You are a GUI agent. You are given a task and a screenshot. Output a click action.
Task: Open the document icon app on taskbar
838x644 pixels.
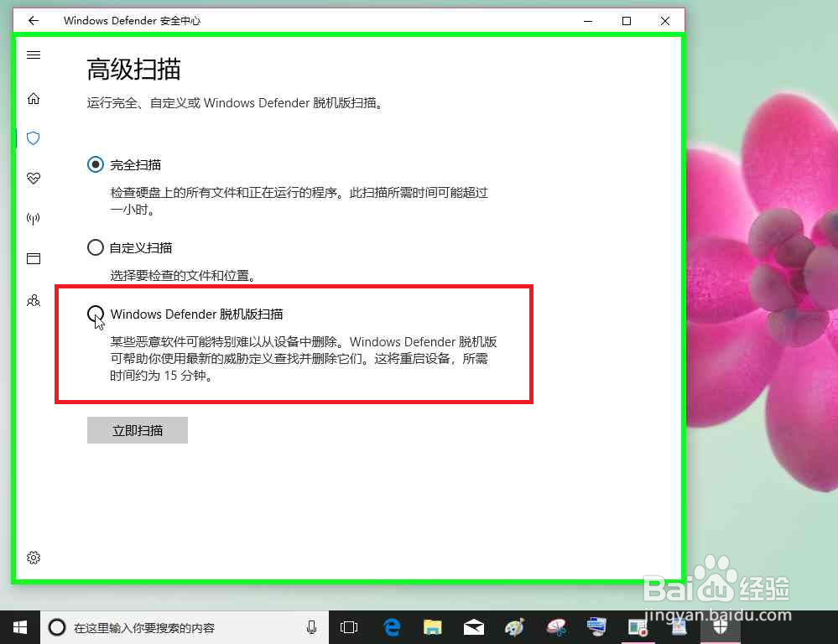(x=679, y=627)
